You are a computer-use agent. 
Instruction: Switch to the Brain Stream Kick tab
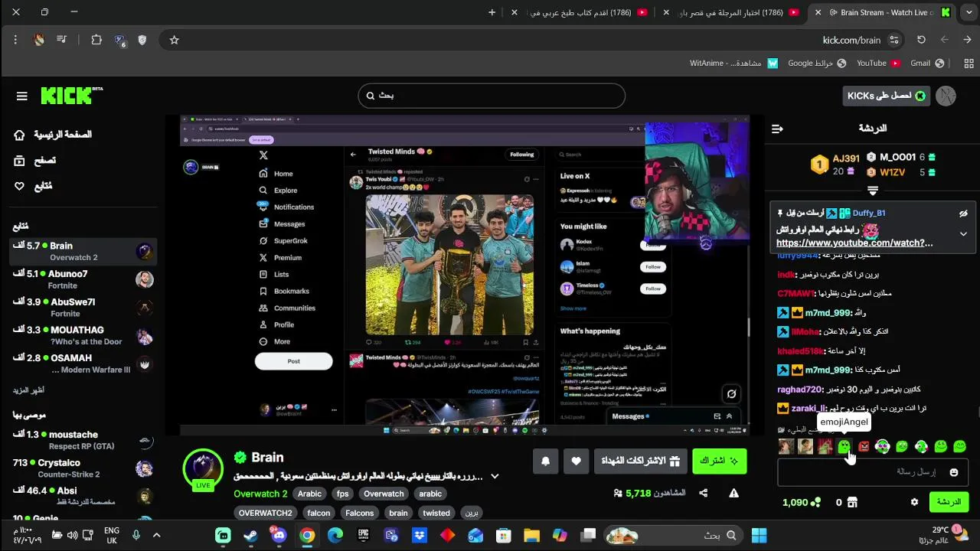coord(884,12)
